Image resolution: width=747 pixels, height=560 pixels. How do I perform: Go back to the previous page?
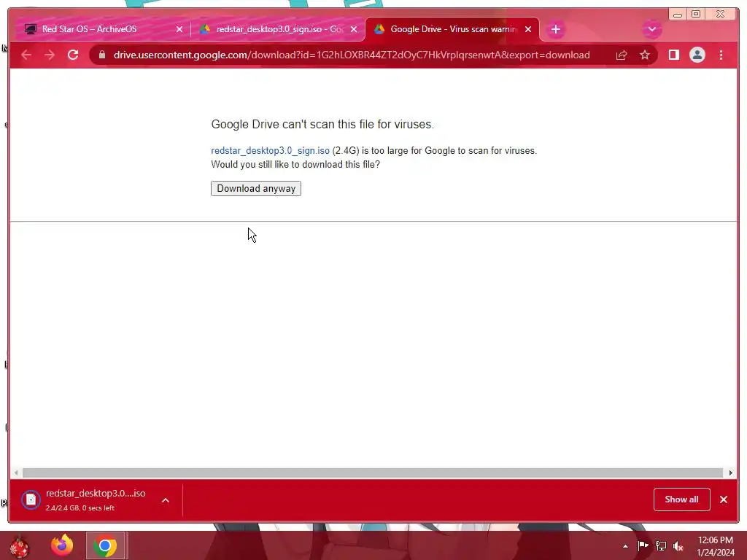pos(26,55)
